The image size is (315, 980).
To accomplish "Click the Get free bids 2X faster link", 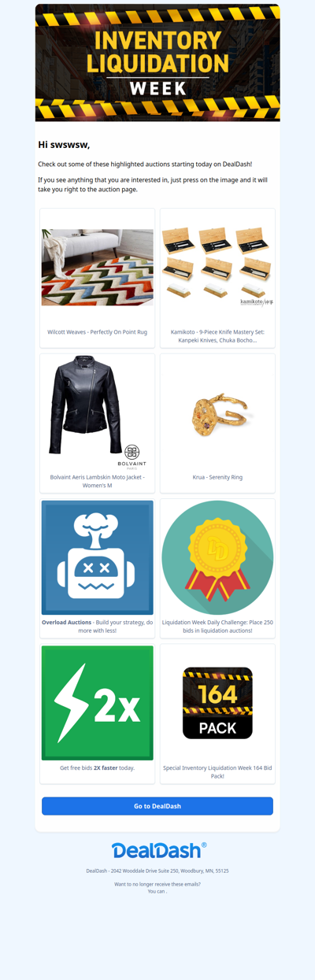I will click(98, 767).
